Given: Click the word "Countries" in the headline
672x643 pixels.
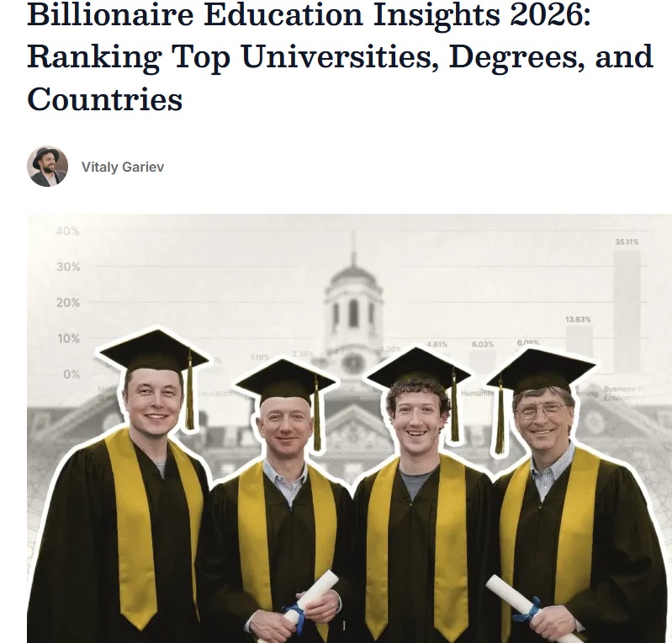Looking at the screenshot, I should click(x=105, y=99).
